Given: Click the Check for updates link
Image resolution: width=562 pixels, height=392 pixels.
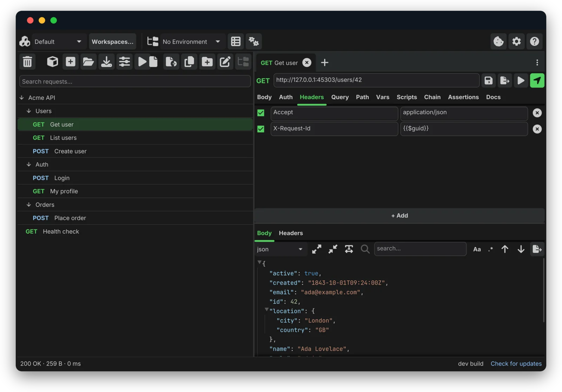Looking at the screenshot, I should [x=516, y=364].
